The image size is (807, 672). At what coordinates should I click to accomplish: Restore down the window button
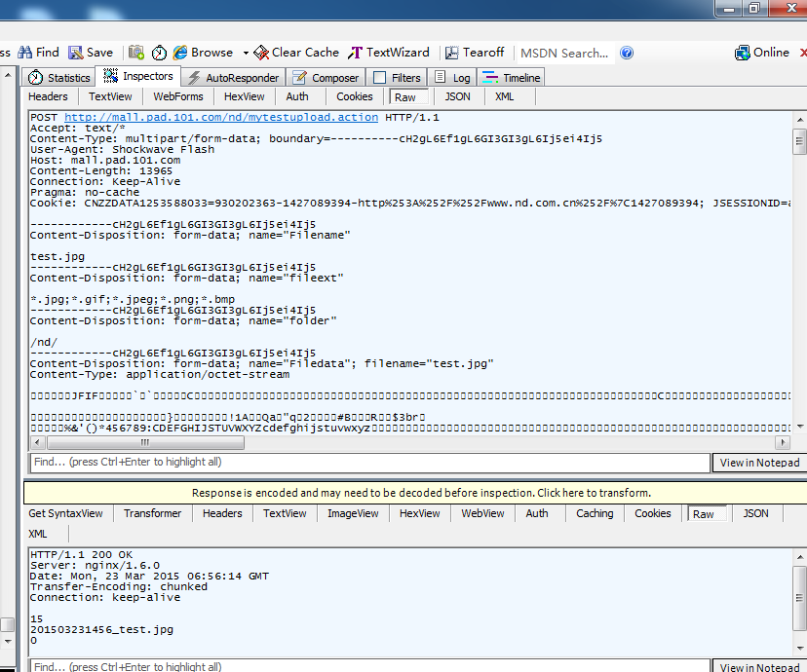coord(754,8)
